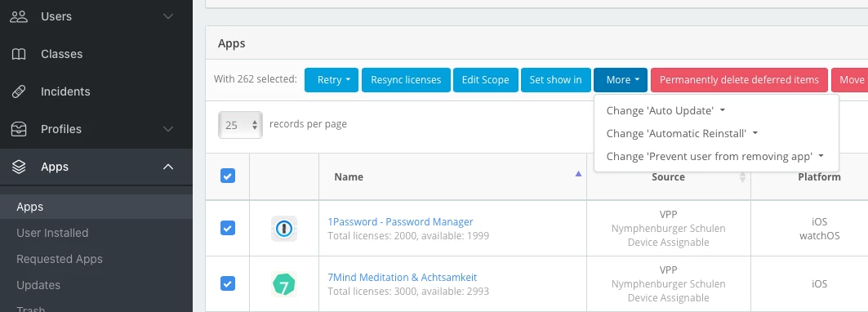This screenshot has height=312, width=868.
Task: Open the 1Password - Password Manager link
Action: [x=400, y=221]
